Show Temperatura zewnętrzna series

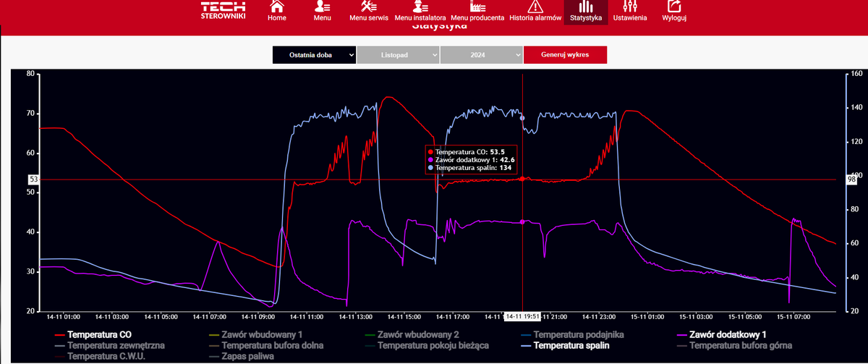click(x=116, y=346)
